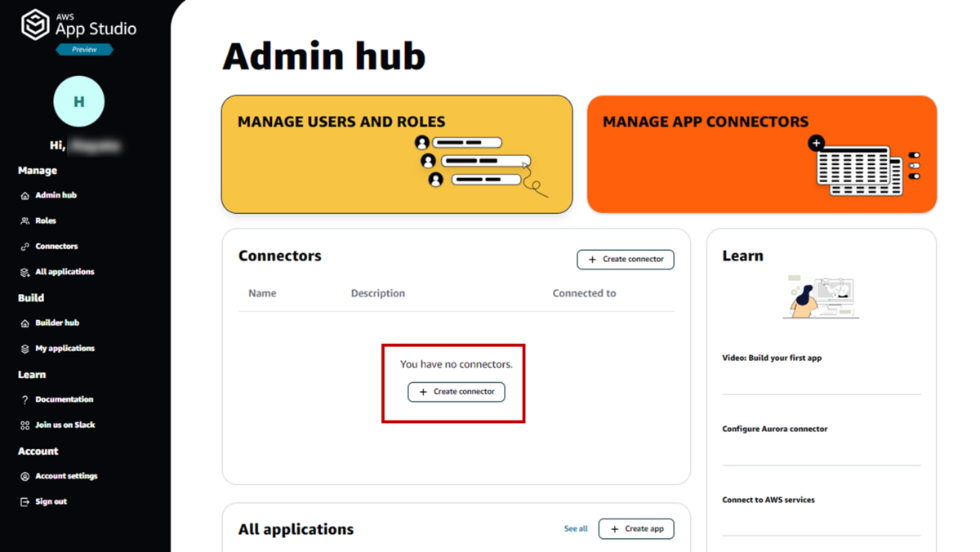The width and height of the screenshot is (980, 552).
Task: Open the Manage Users and Roles card
Action: click(397, 154)
